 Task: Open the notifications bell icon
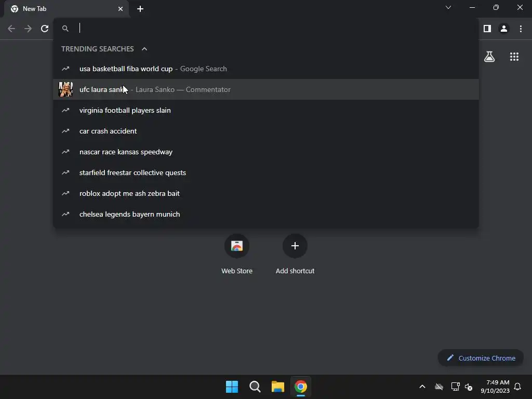[518, 387]
